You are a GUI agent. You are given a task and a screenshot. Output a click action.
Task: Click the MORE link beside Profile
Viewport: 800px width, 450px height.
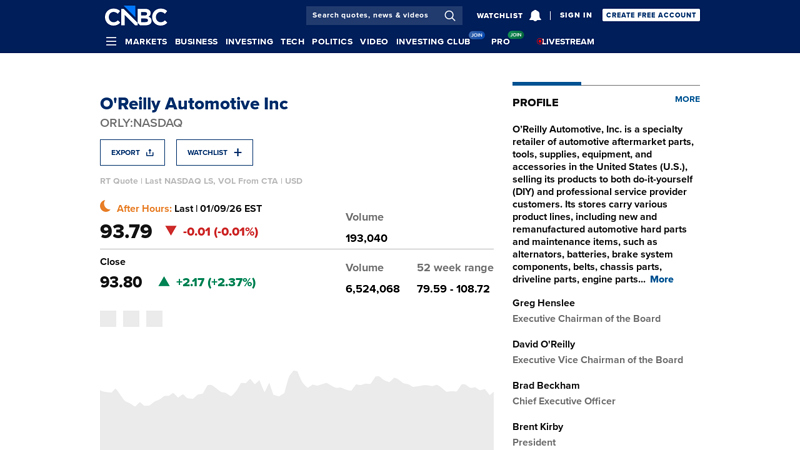687,99
